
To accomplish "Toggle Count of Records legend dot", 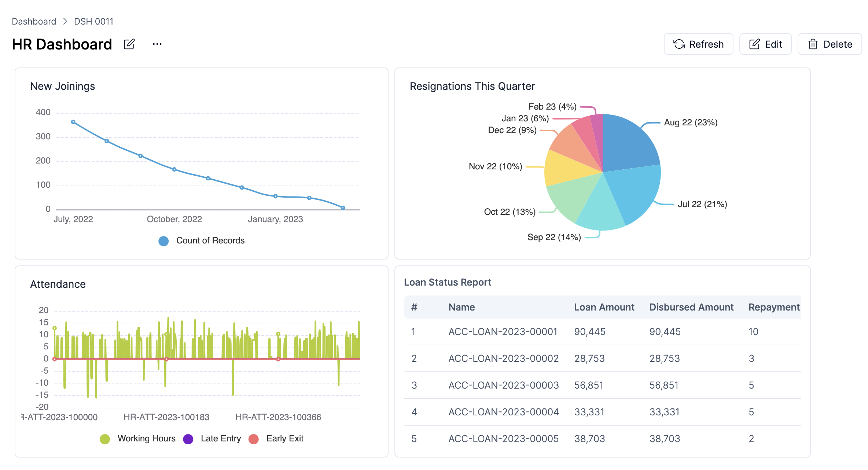I will tap(163, 241).
